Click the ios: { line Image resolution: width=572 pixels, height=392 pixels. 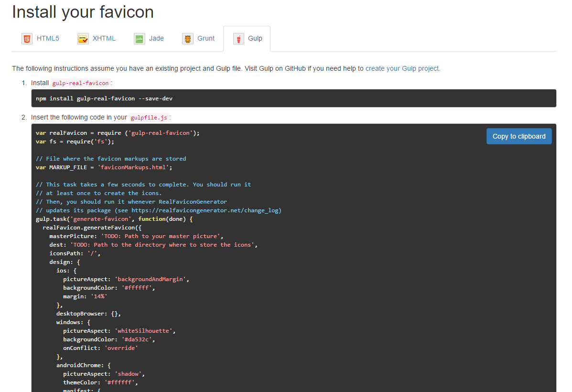[x=66, y=271]
